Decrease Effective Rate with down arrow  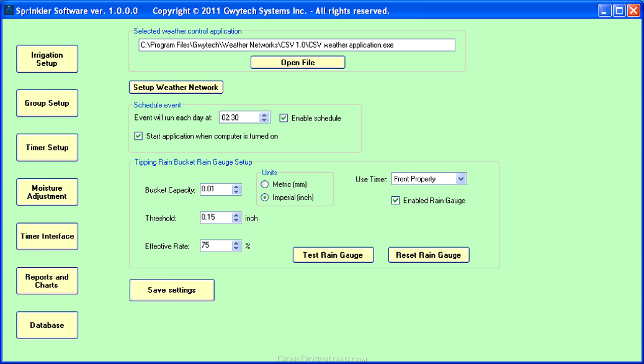pyautogui.click(x=236, y=248)
